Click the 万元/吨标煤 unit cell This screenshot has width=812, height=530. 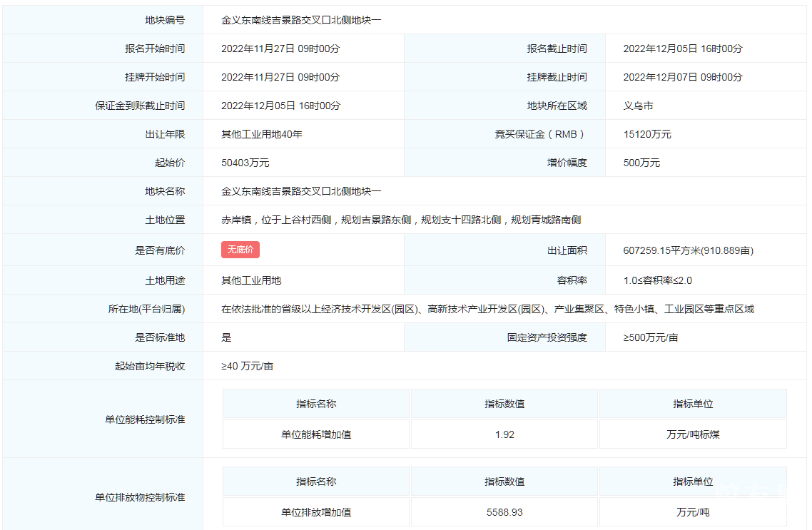(692, 434)
